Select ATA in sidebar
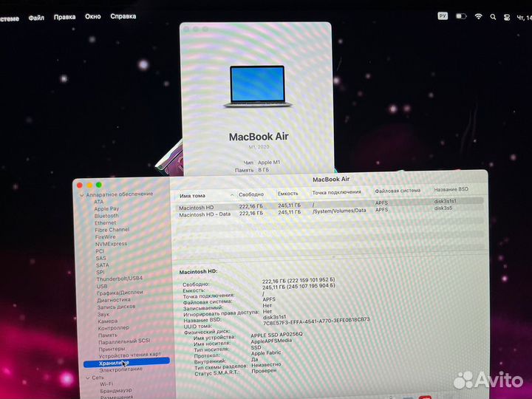The height and width of the screenshot is (399, 532). click(99, 202)
